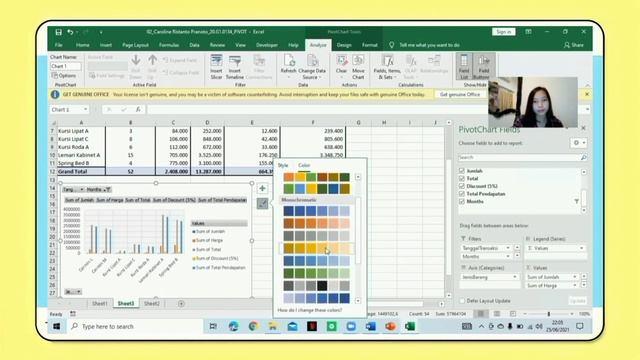Uncheck the Jumlah field
This screenshot has height=360, width=640.
pos(462,171)
